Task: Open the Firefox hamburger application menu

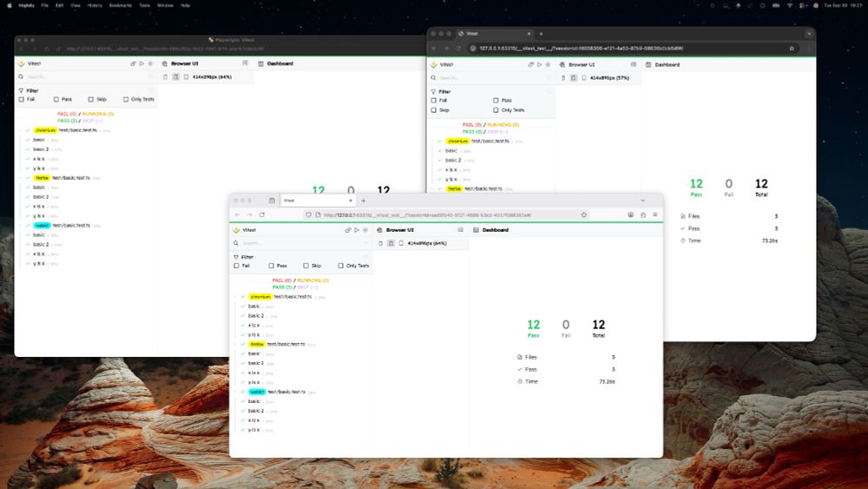Action: (x=654, y=215)
